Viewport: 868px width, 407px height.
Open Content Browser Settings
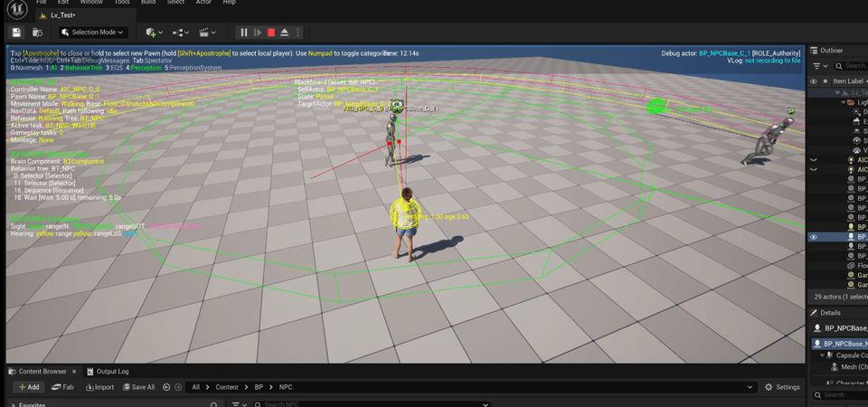782,387
